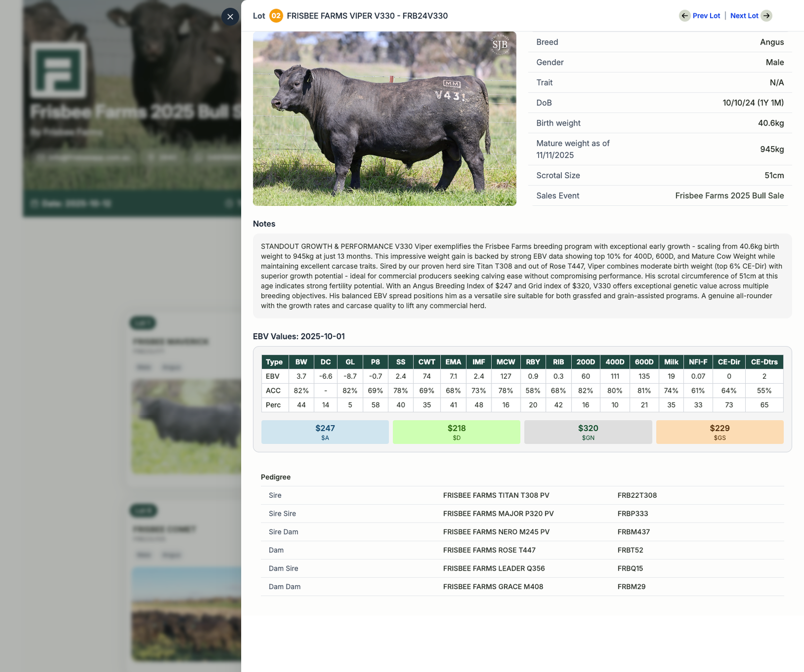Select the $320 $GN index box
The image size is (804, 672).
[x=588, y=432]
